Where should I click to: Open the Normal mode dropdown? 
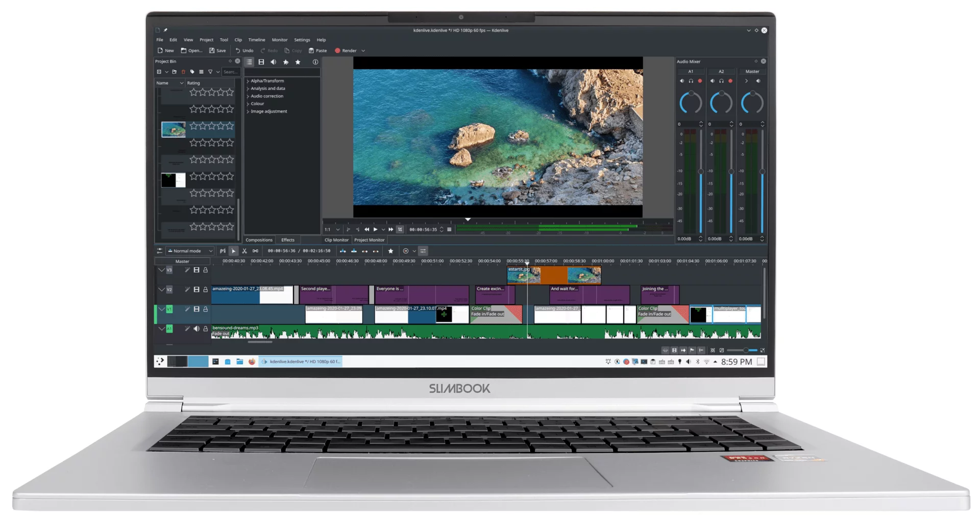point(190,251)
